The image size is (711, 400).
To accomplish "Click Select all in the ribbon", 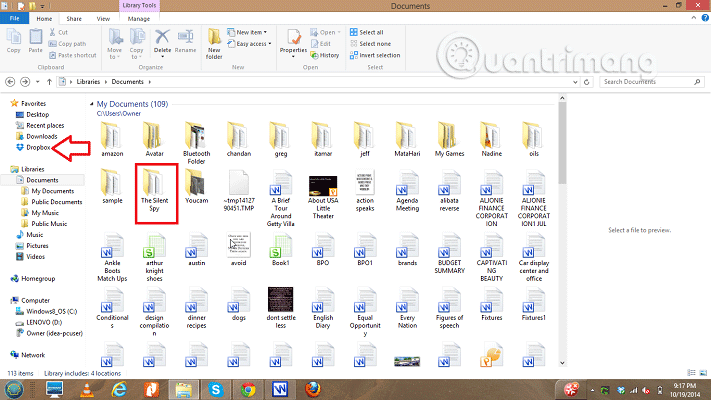I will click(366, 32).
